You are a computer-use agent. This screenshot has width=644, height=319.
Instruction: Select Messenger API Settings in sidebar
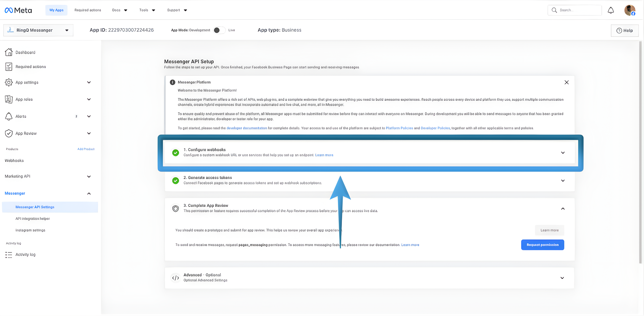tap(35, 207)
